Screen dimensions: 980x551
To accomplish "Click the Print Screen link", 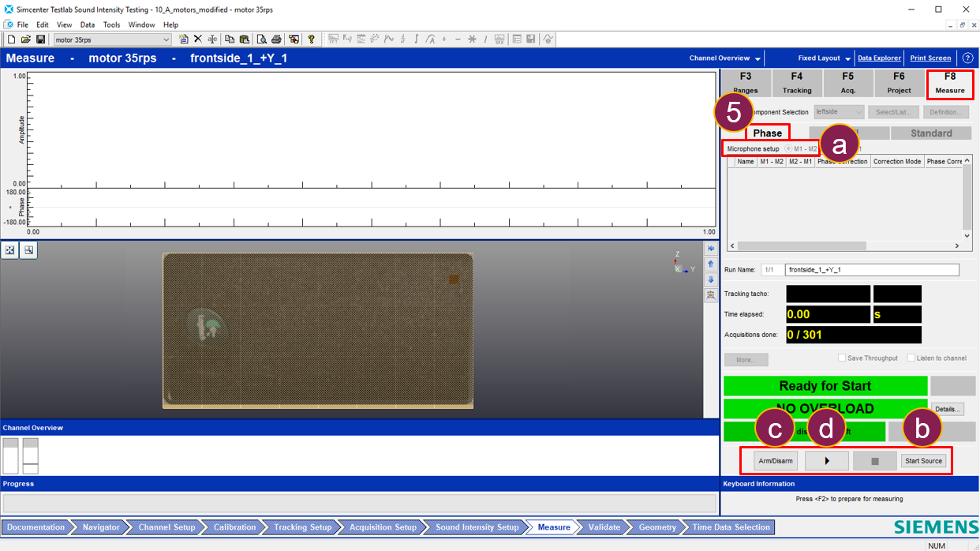I will pyautogui.click(x=930, y=58).
